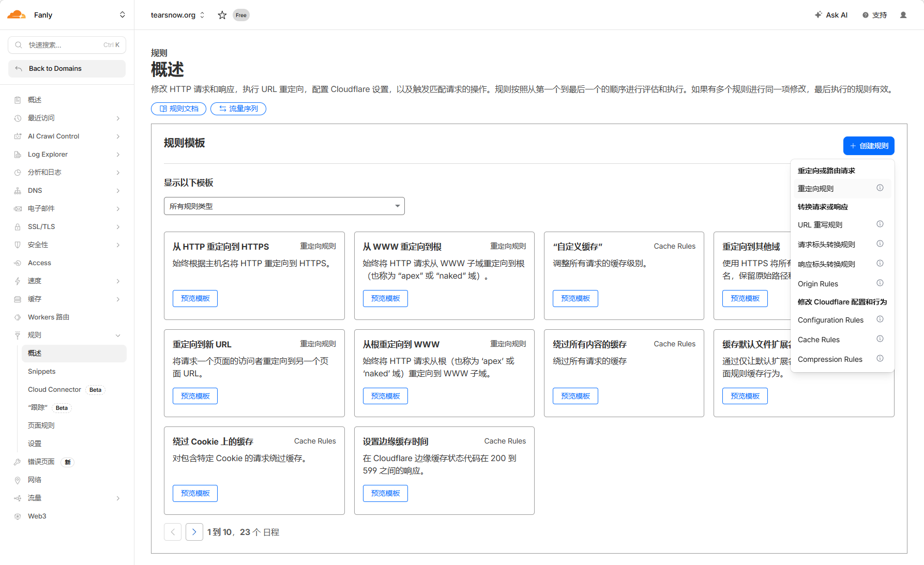This screenshot has height=565, width=924.
Task: Preview the “自定义缓存” template
Action: tap(575, 298)
